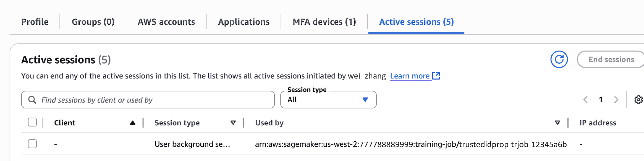Click the refresh sessions icon

click(559, 59)
